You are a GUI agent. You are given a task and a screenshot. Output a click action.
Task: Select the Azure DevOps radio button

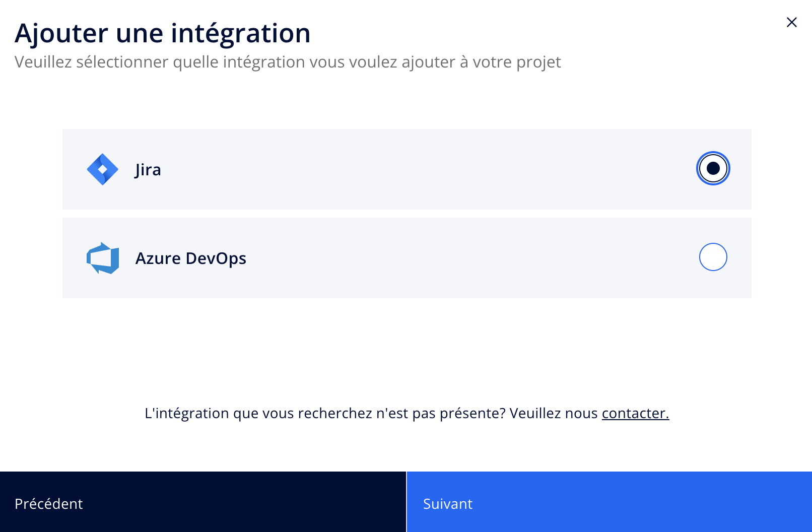point(713,257)
